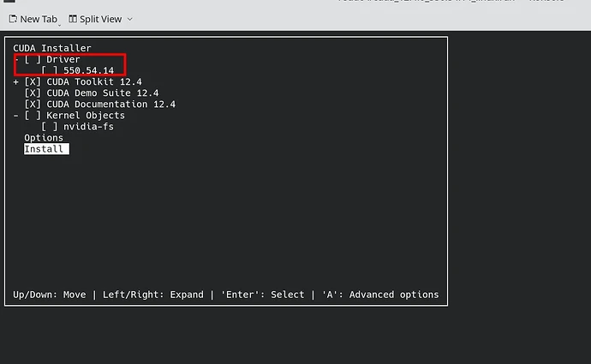Toggle the nvidia-fs checkbox

[x=50, y=127]
